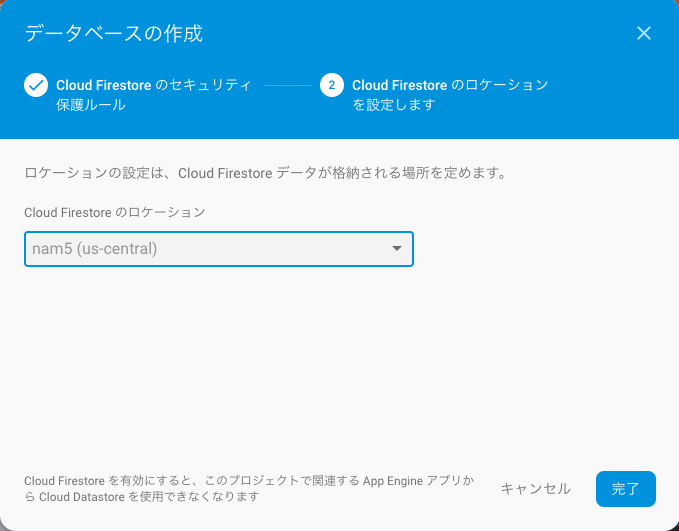Click the キャンセル button
Viewport: 679px width, 531px height.
(x=536, y=489)
